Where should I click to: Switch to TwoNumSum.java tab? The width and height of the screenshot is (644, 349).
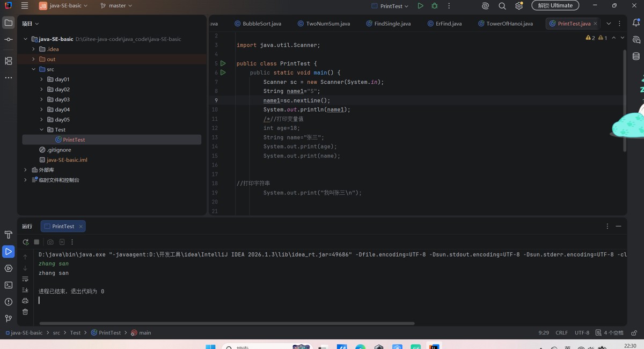tap(324, 24)
